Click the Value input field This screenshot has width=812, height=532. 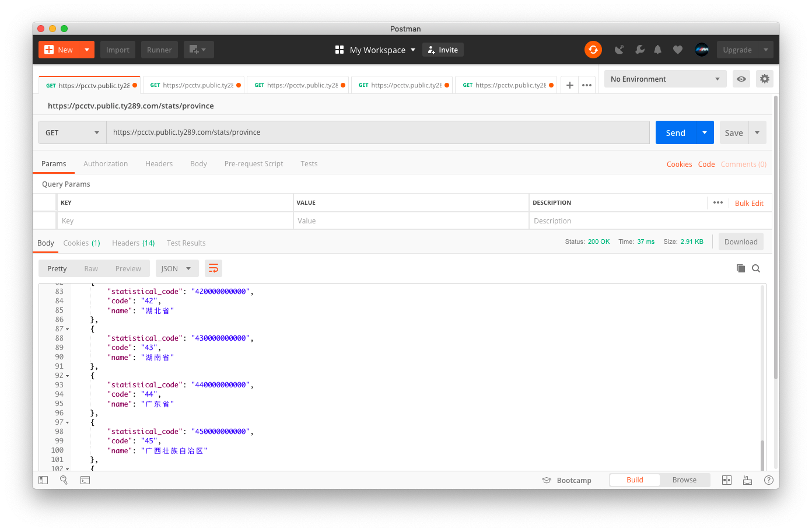click(x=411, y=220)
